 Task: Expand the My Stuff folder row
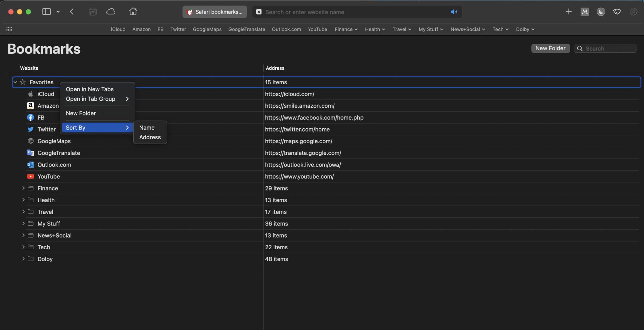pyautogui.click(x=24, y=224)
